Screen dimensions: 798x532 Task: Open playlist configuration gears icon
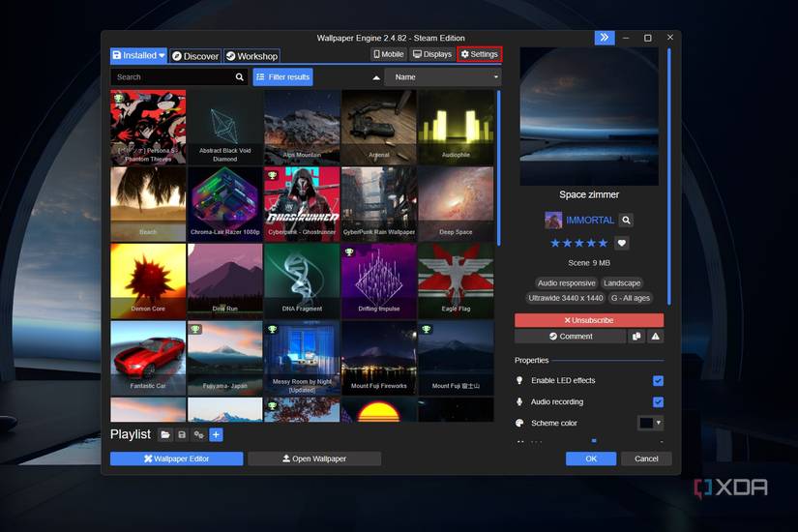click(198, 435)
